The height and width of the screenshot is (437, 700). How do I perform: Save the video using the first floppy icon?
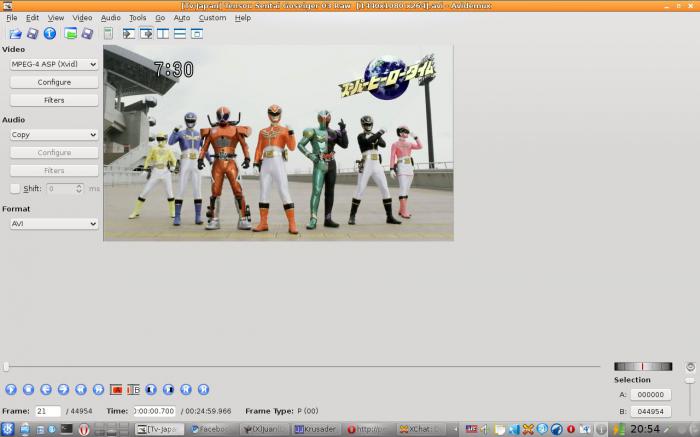32,33
